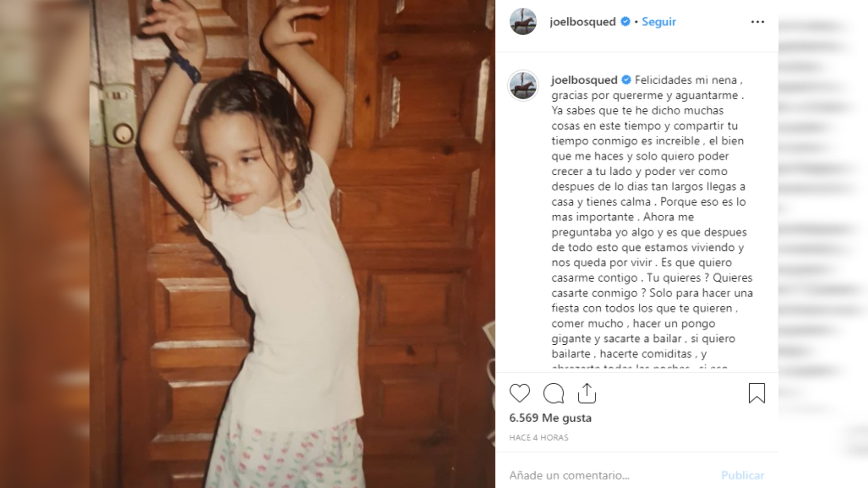Click the blurred background on the right
This screenshot has height=488, width=868.
[823, 244]
